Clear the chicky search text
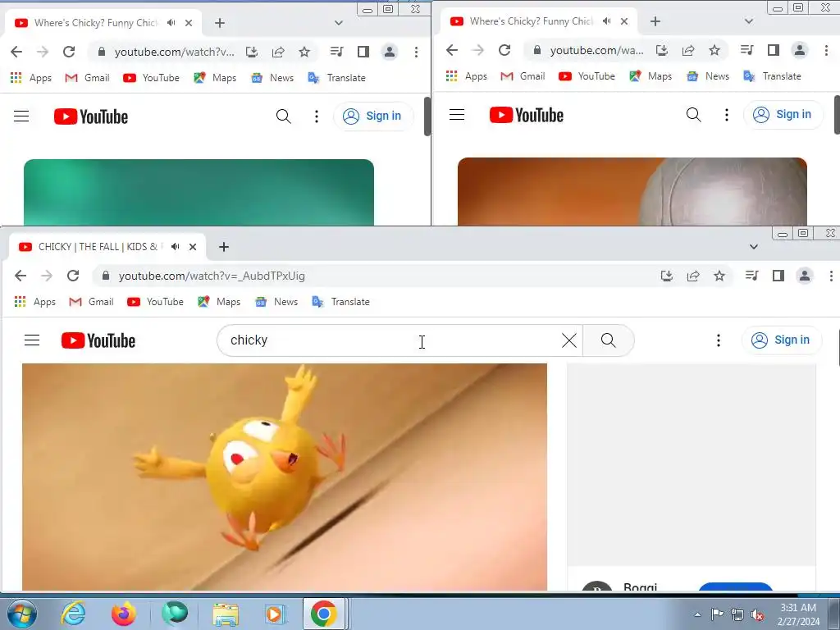Viewport: 840px width, 630px height. (569, 340)
